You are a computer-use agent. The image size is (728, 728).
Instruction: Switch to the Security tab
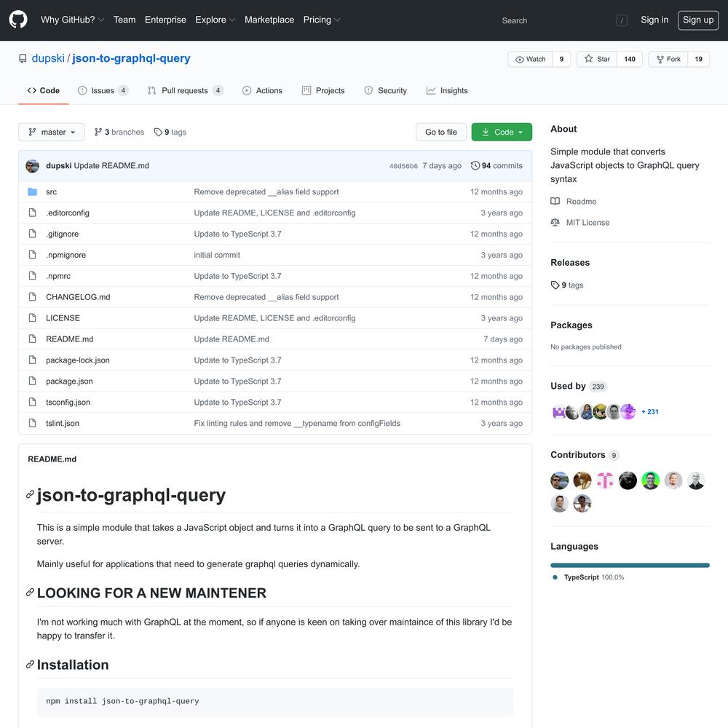pyautogui.click(x=386, y=90)
